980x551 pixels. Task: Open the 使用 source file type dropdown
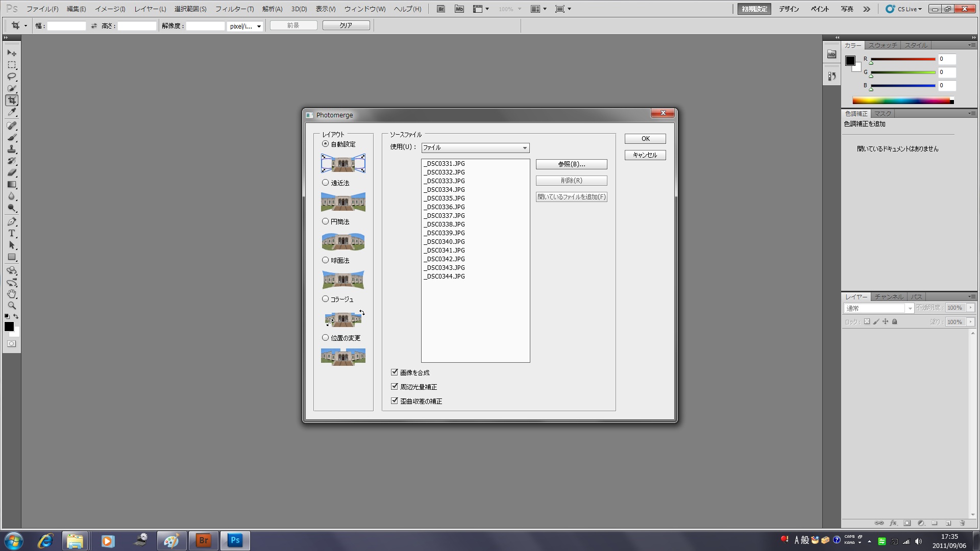(475, 148)
